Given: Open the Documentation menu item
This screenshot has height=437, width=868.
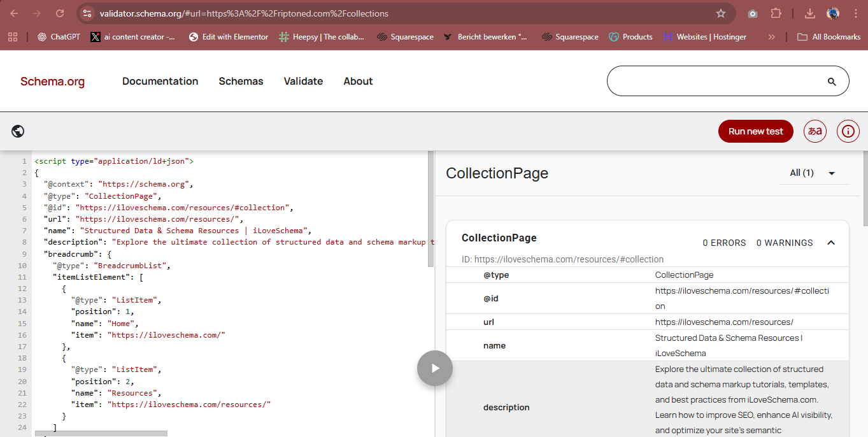Looking at the screenshot, I should coord(160,81).
